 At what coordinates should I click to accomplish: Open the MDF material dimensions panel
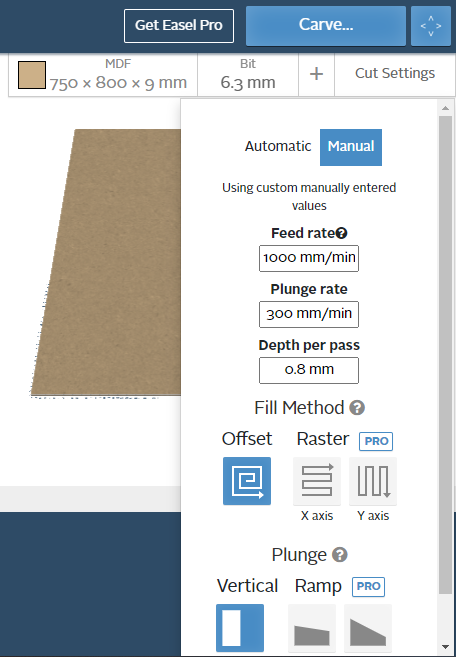[103, 75]
